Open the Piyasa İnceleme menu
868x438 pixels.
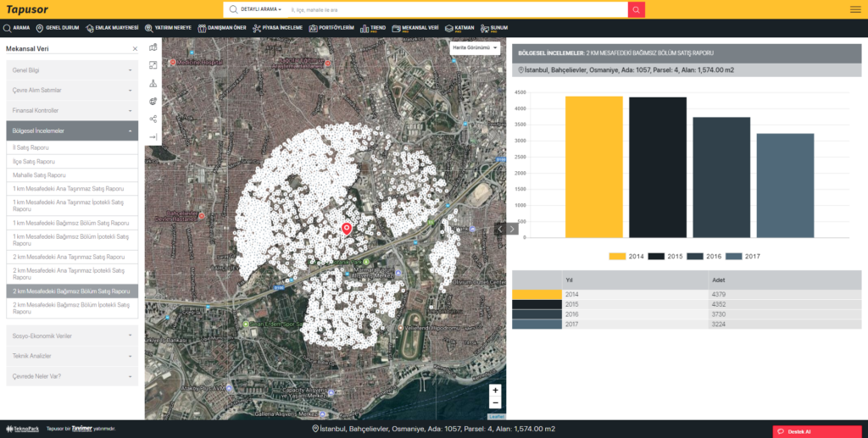pos(279,28)
